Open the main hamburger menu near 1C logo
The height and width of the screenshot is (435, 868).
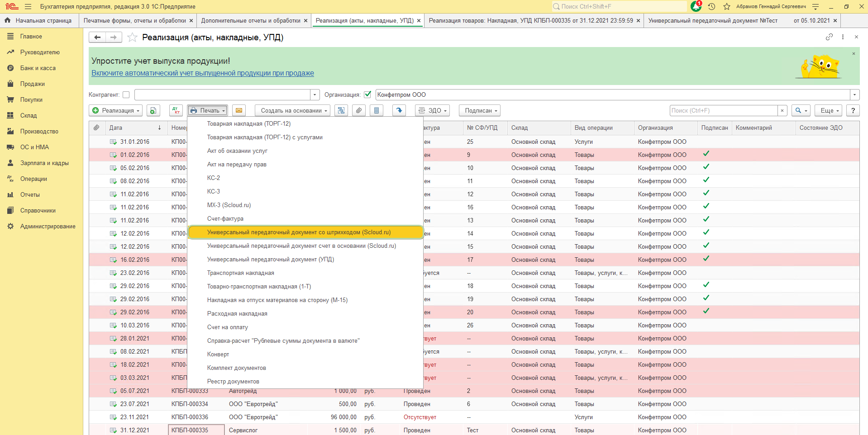click(28, 6)
